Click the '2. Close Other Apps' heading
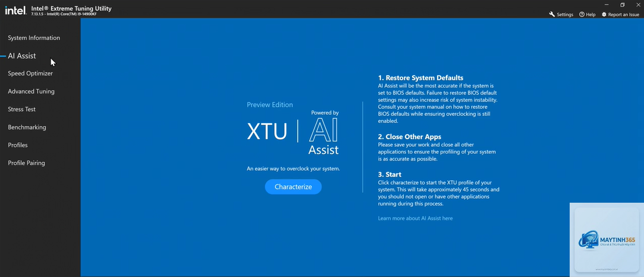The image size is (644, 277). (x=410, y=137)
